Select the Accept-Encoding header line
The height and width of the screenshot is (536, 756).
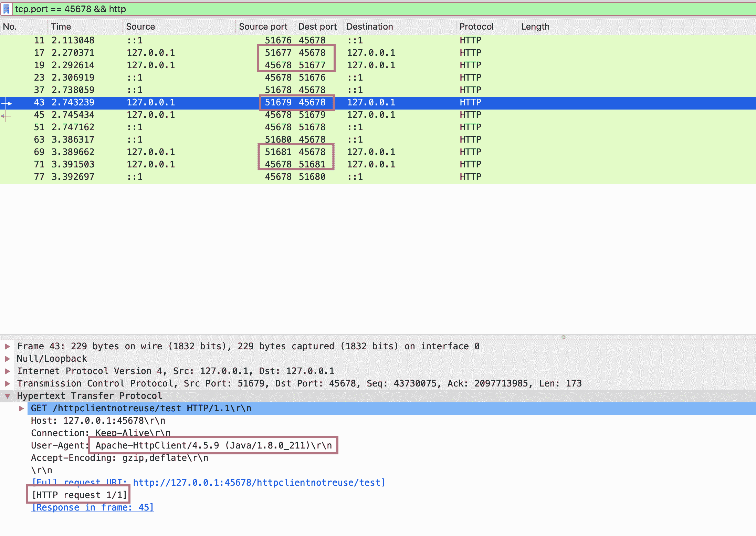(119, 458)
